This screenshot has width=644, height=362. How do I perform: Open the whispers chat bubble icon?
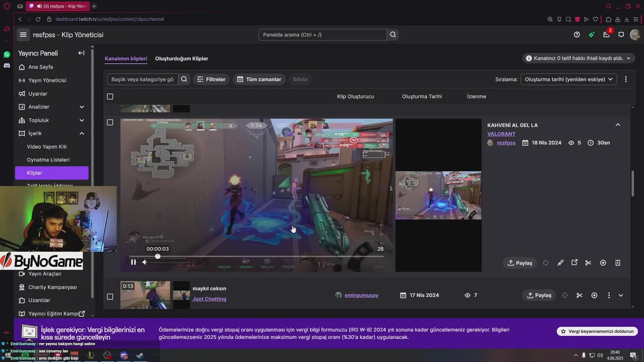621,35
